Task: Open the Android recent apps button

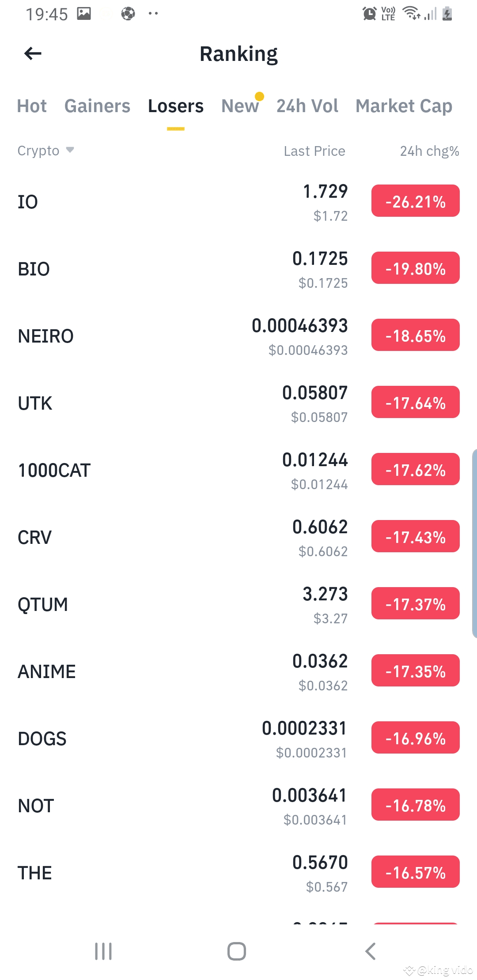Action: pyautogui.click(x=103, y=951)
